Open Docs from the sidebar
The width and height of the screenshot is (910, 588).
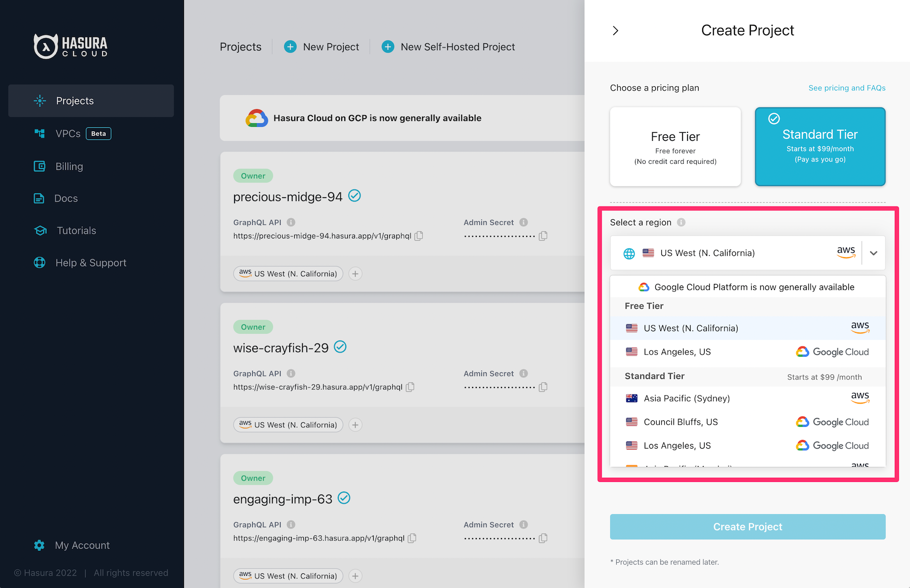(x=39, y=198)
